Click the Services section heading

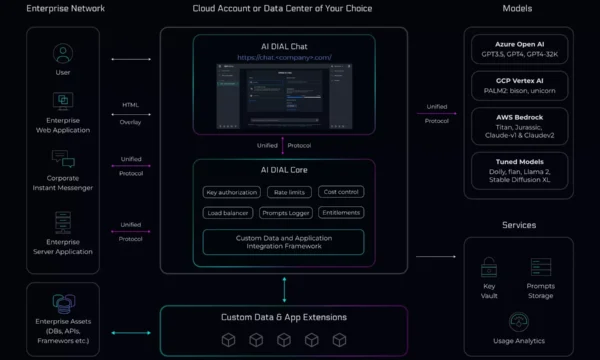pos(519,225)
